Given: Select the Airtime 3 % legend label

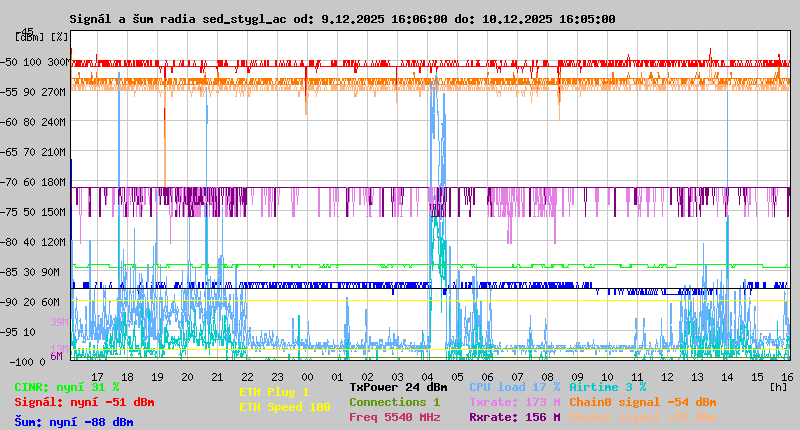Looking at the screenshot, I should click(607, 387).
